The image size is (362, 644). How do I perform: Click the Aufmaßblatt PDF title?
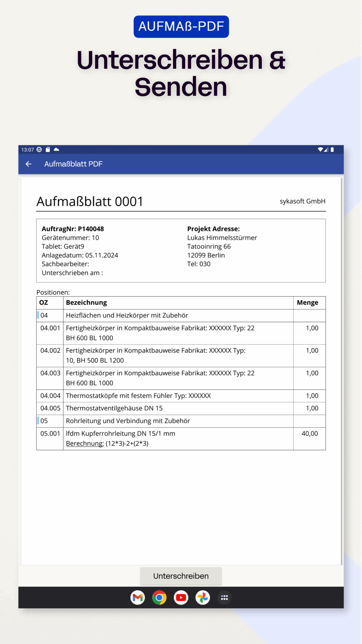pyautogui.click(x=73, y=164)
